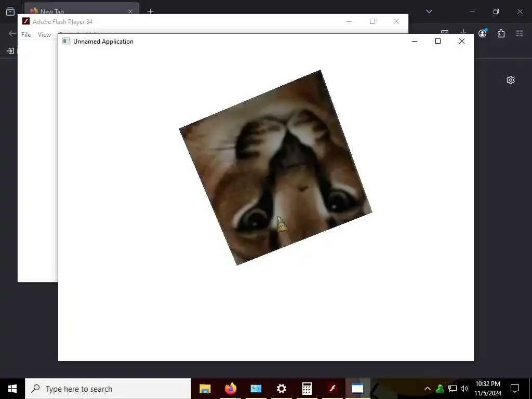Open new tab personalize gear icon
The image size is (532, 399).
(511, 80)
